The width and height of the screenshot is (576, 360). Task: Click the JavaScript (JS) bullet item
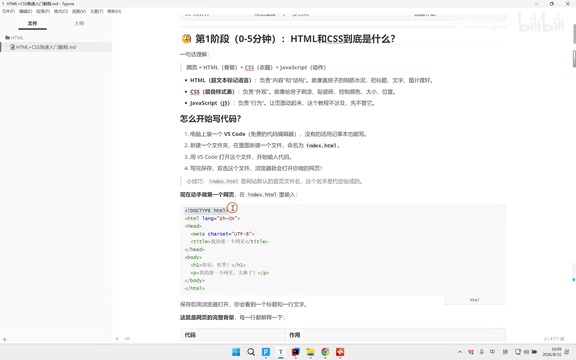coord(282,103)
